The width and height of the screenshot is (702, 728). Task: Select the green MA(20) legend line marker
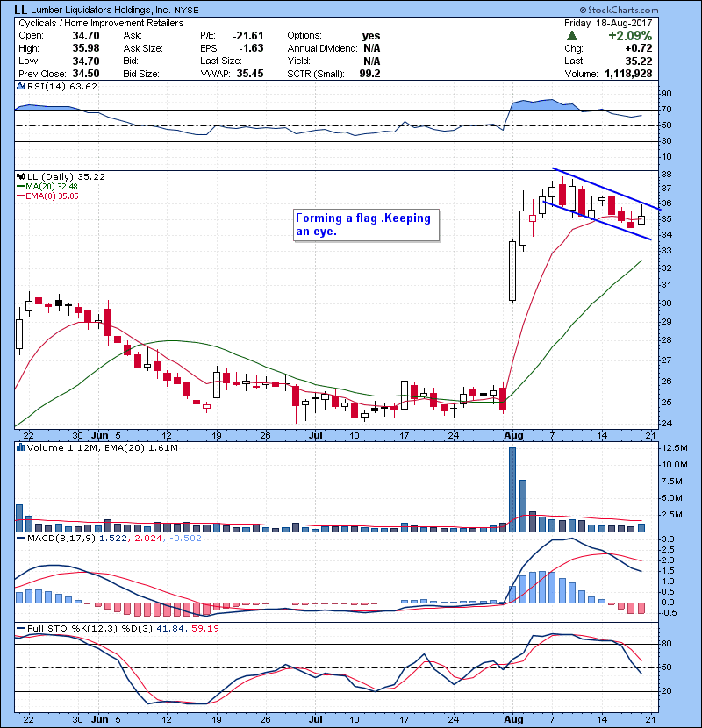tap(20, 186)
